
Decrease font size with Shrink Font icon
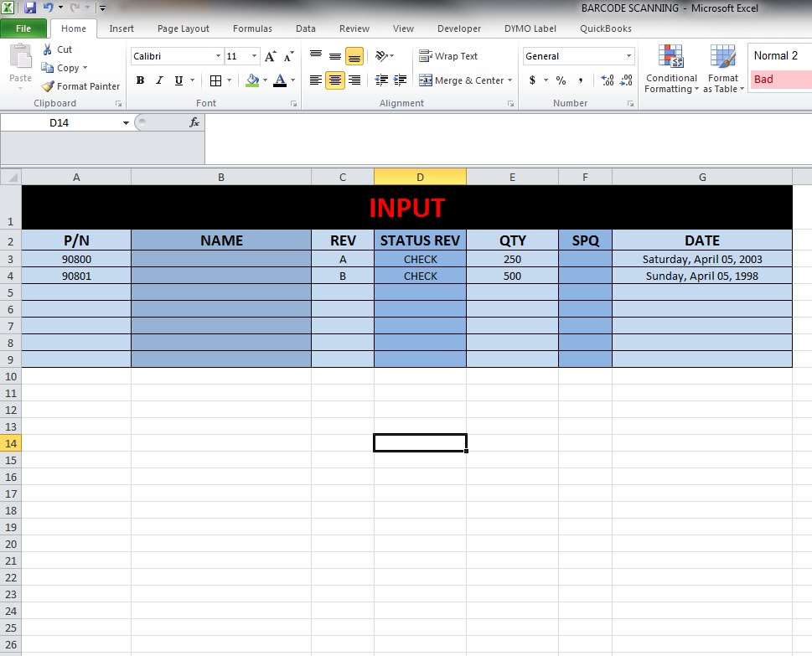pos(288,56)
